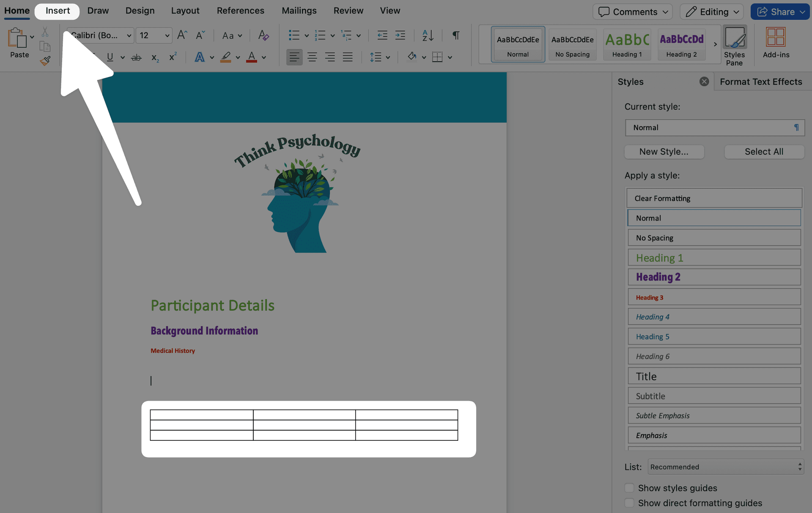Apply strikethrough formatting icon
Image resolution: width=812 pixels, height=513 pixels.
point(136,57)
